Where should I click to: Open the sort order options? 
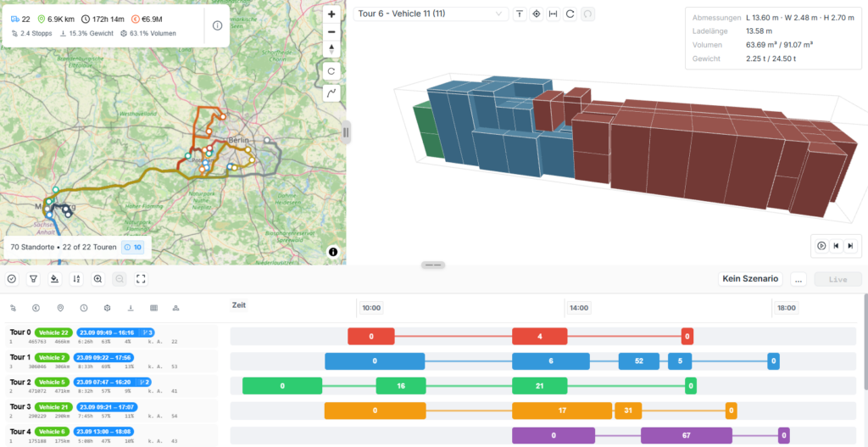pos(76,279)
